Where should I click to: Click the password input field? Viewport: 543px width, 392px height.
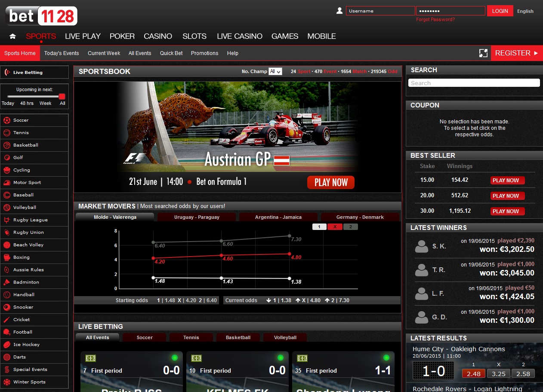[450, 11]
